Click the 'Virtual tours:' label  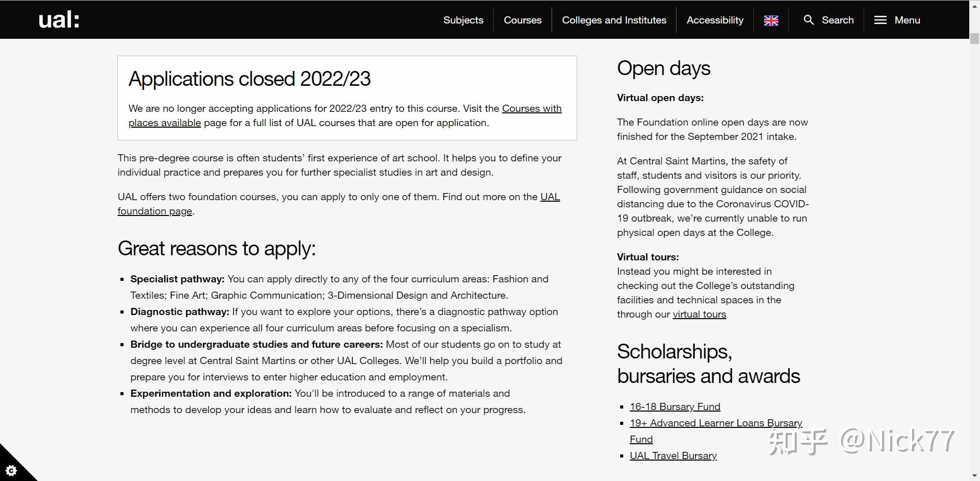pyautogui.click(x=648, y=257)
